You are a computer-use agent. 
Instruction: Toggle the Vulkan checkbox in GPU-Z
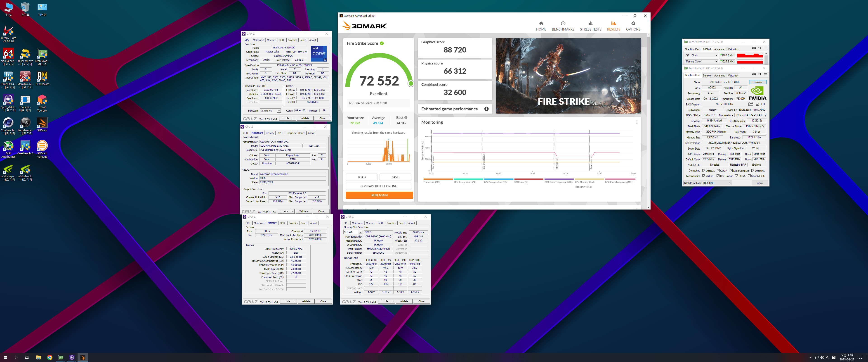(704, 176)
